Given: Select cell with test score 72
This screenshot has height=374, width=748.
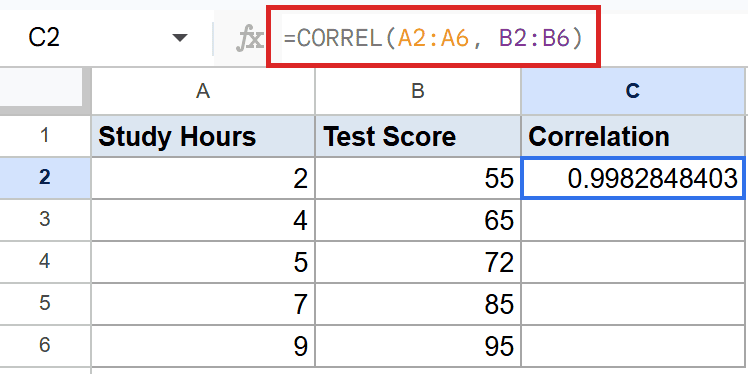Looking at the screenshot, I should [418, 262].
